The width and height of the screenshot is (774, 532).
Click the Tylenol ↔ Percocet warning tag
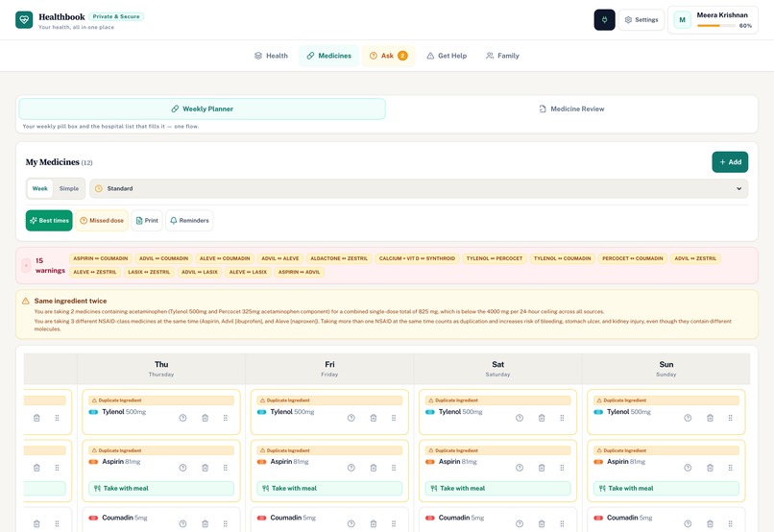click(495, 258)
